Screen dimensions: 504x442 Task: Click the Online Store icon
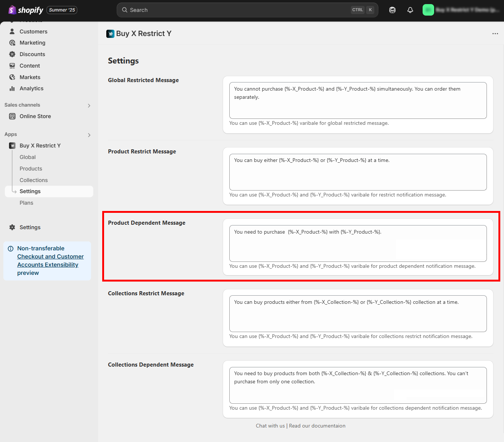[x=12, y=116]
